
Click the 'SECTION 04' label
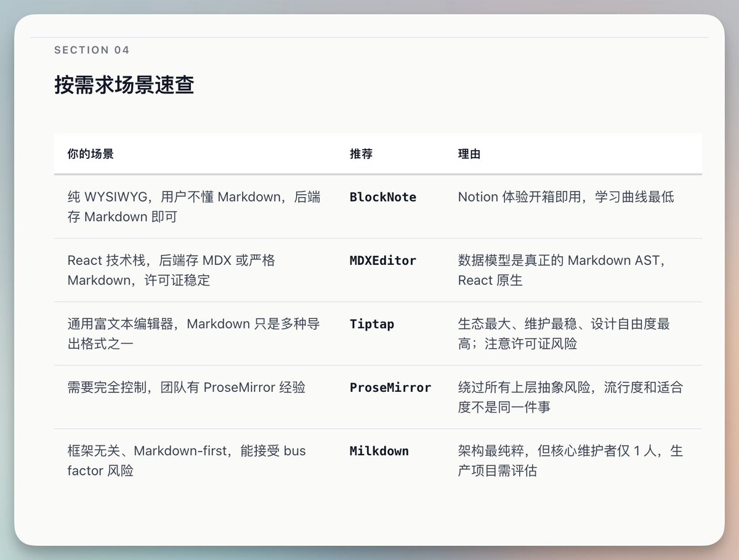92,50
